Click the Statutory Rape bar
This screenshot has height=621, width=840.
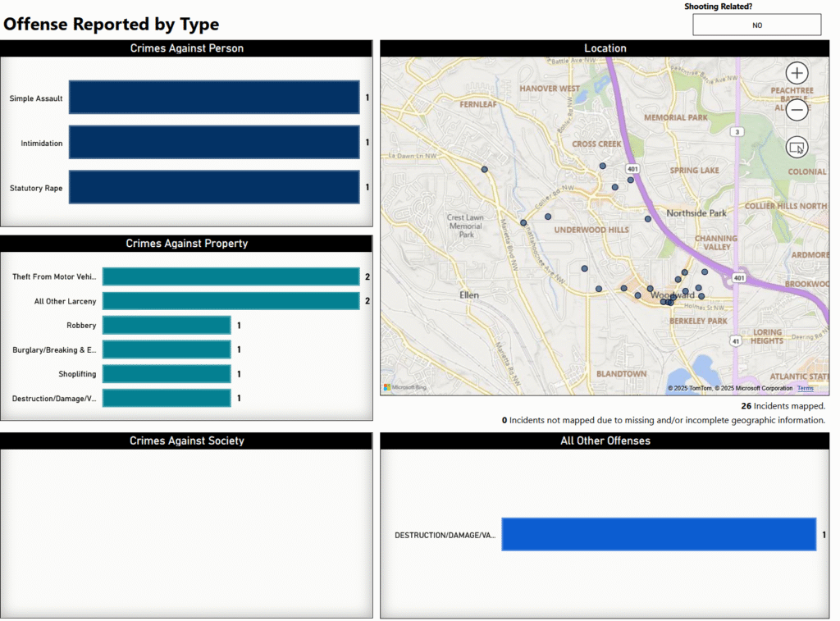tap(214, 187)
